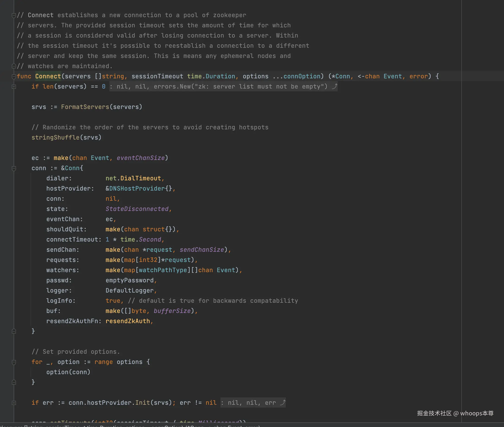Expand the folded len(servers) if block
Viewport: 504px width, 427px height.
click(14, 87)
